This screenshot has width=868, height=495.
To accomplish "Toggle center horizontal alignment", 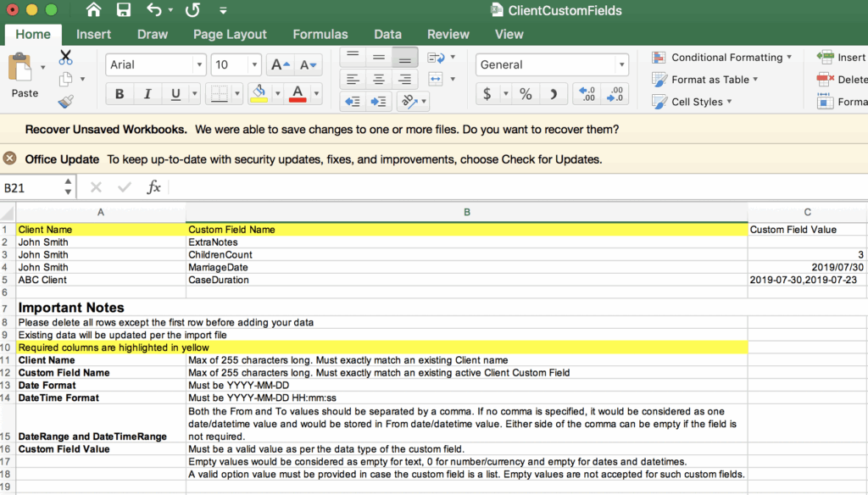I will tap(379, 80).
